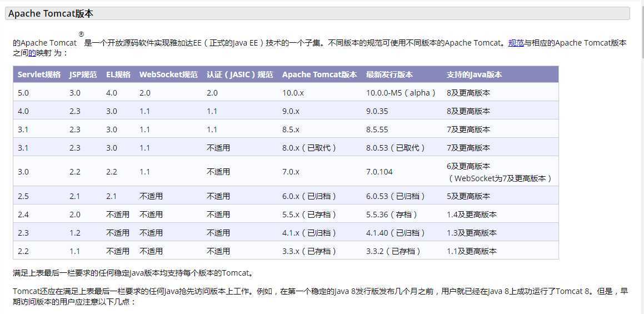Click the Servlet规格 column header
This screenshot has height=314, width=644.
[x=39, y=75]
